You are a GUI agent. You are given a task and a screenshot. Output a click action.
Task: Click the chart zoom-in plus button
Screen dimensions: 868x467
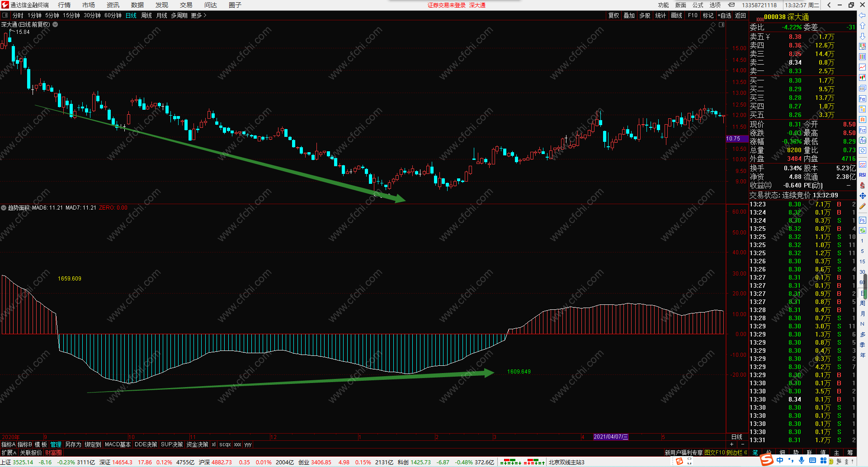tap(731, 444)
